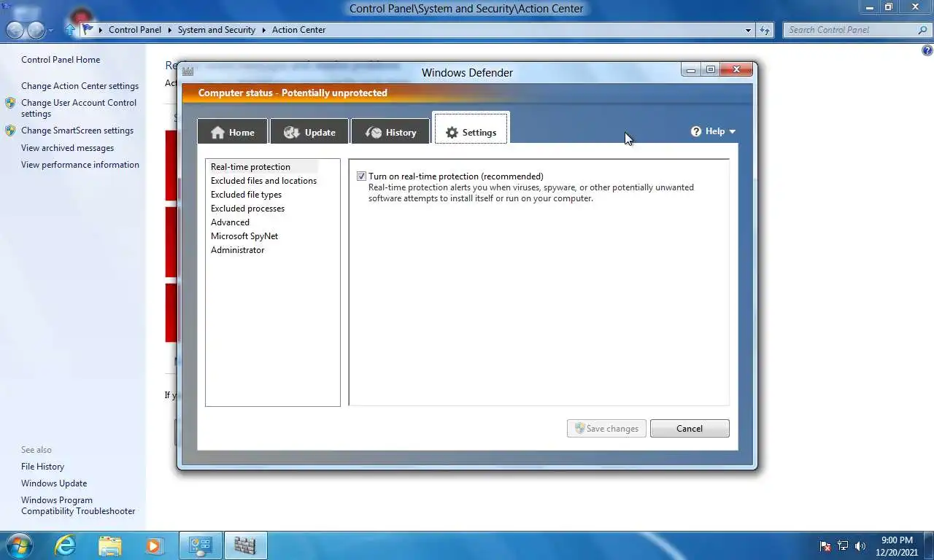Viewport: 934px width, 560px height.
Task: Open Change Action Center settings
Action: (80, 86)
